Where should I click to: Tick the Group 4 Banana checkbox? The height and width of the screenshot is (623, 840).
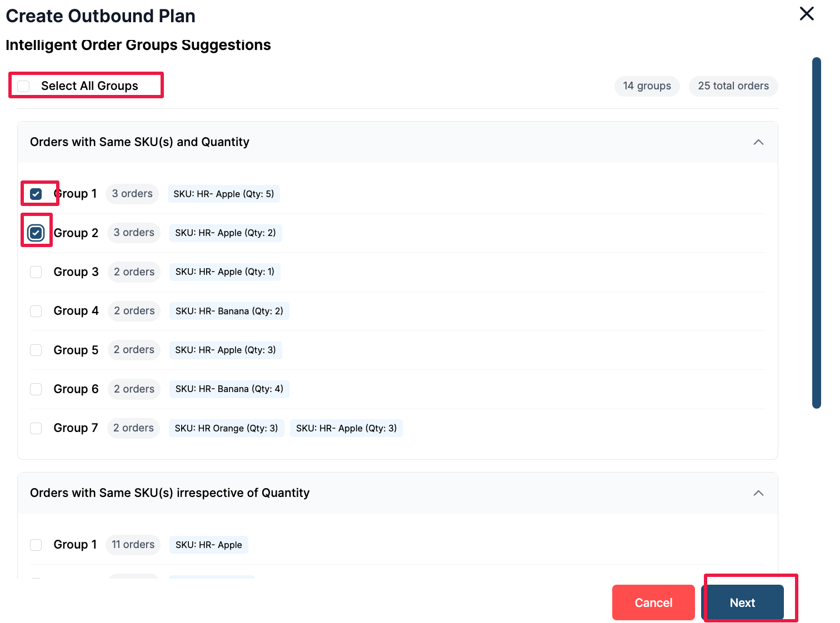click(36, 311)
